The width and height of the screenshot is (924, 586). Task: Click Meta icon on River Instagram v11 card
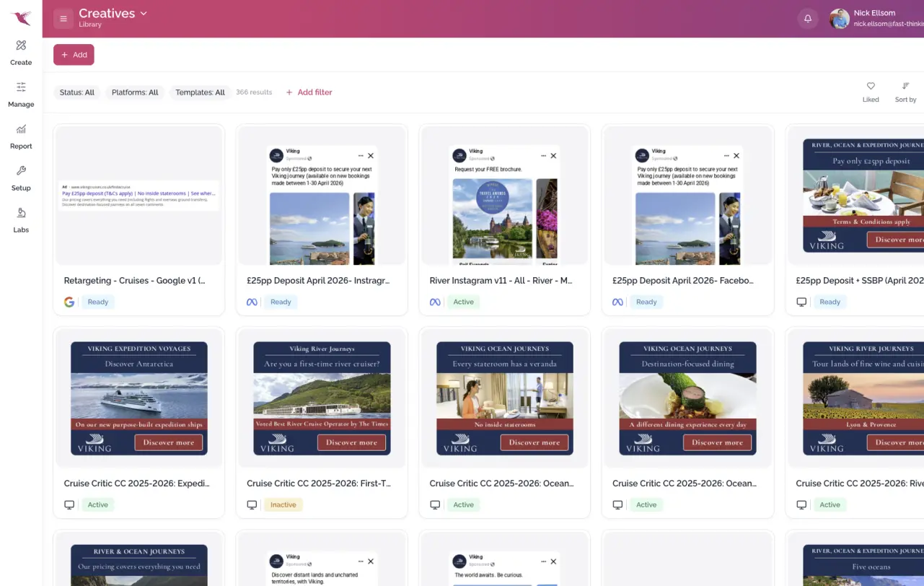point(435,302)
